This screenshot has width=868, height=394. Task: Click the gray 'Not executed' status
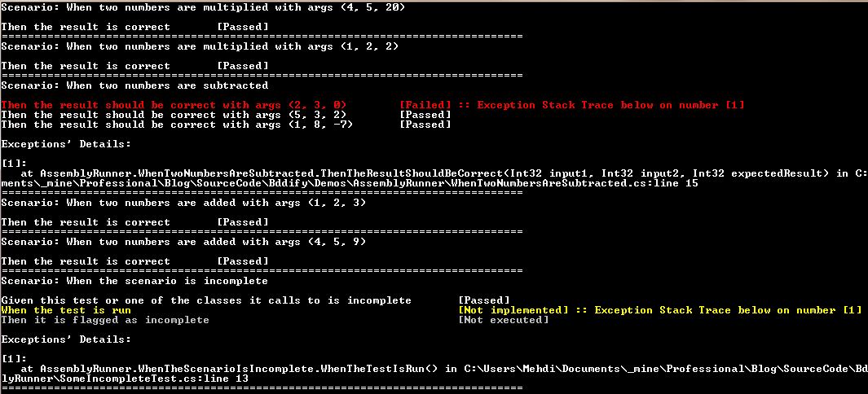pos(504,321)
